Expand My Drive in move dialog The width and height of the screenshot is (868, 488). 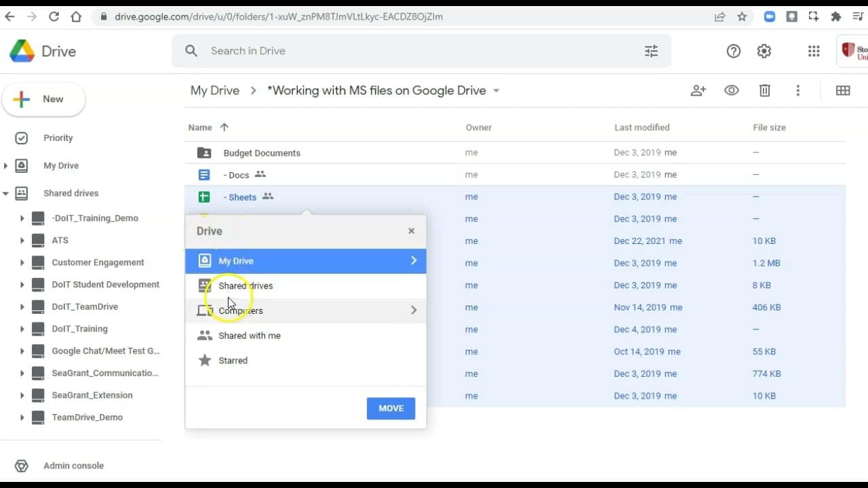pos(414,260)
